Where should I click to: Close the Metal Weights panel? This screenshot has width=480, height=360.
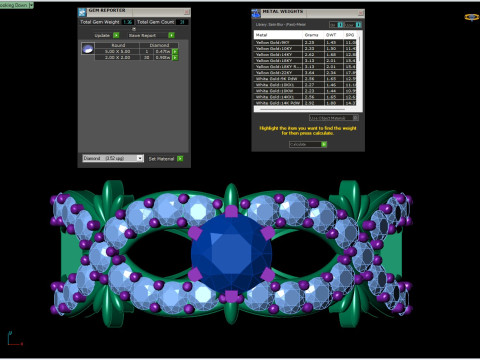click(361, 13)
